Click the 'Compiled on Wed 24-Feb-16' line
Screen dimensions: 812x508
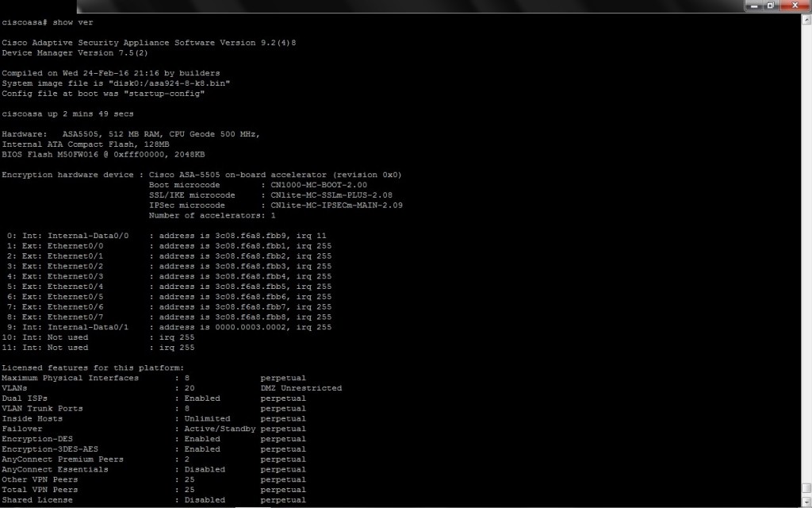pyautogui.click(x=111, y=73)
